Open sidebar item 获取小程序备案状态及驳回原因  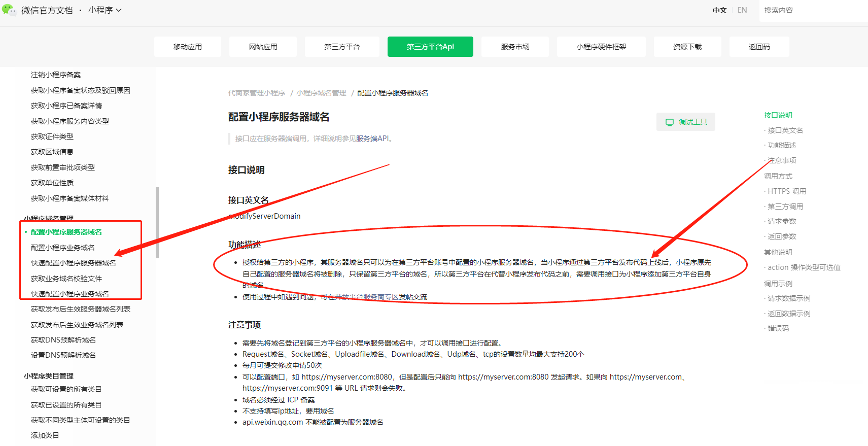pos(81,90)
